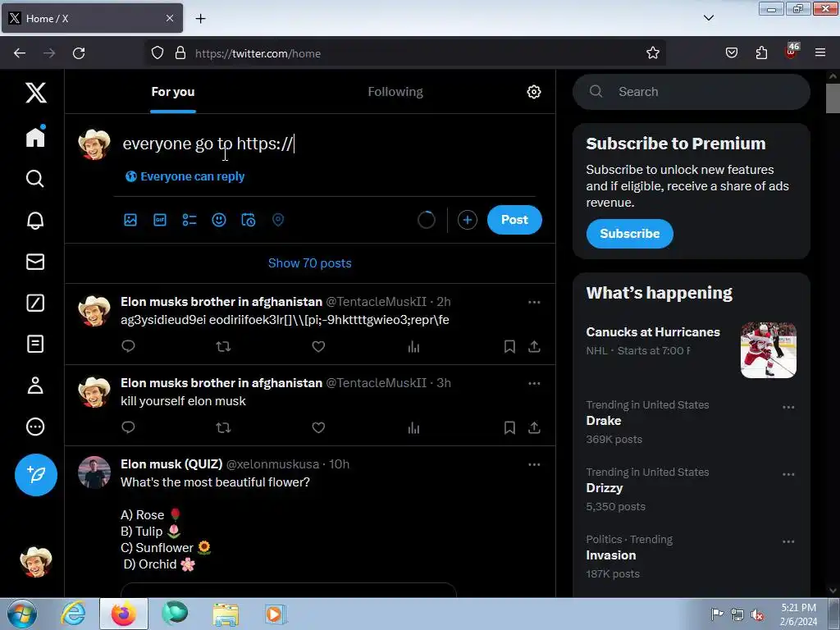
Task: Select the Home / X browser tab
Action: coord(92,18)
